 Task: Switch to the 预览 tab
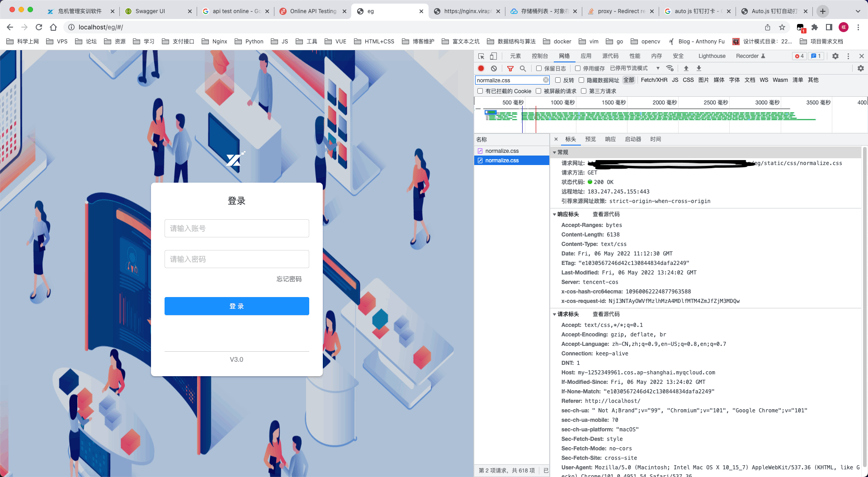pos(590,139)
